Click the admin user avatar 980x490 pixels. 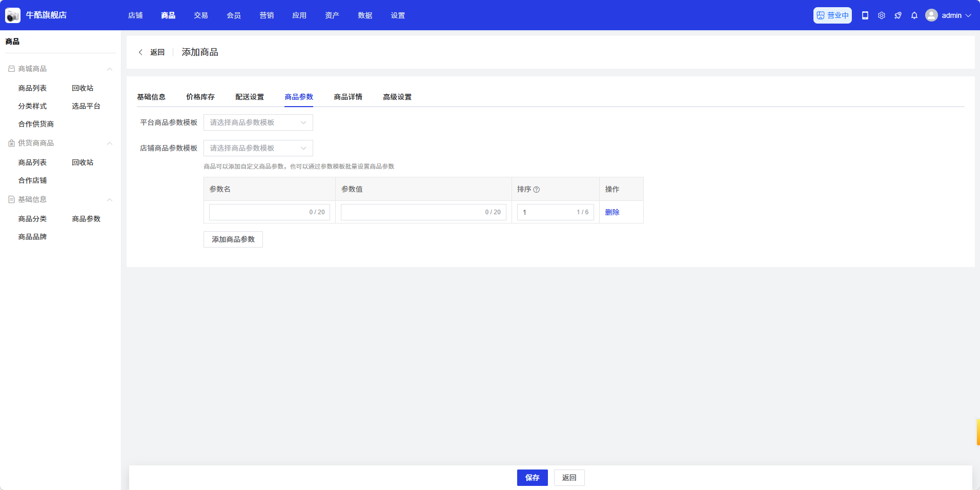pos(931,15)
